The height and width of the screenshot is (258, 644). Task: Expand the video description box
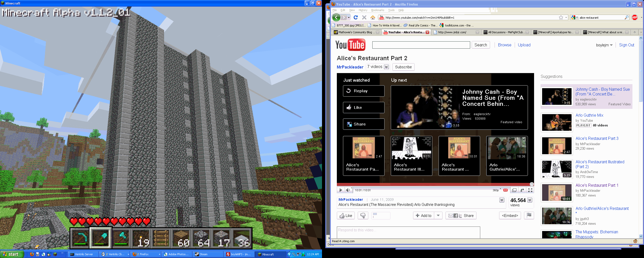click(502, 200)
